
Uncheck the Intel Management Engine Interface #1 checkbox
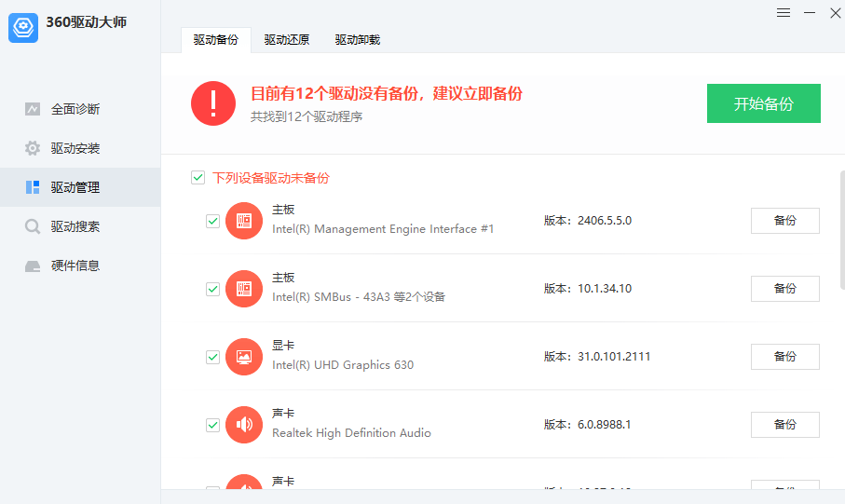tap(212, 221)
